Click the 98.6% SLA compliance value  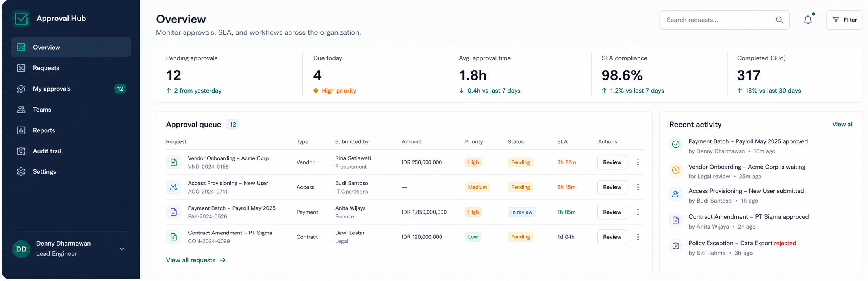coord(622,75)
